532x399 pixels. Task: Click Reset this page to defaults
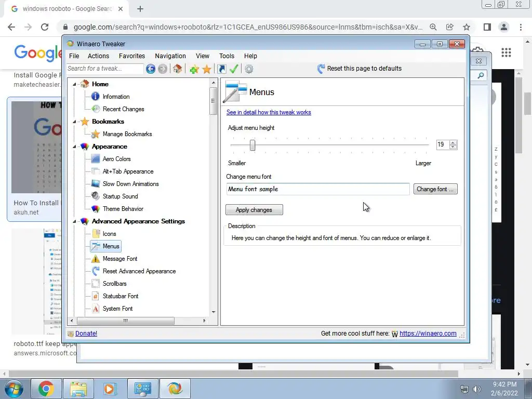click(360, 69)
